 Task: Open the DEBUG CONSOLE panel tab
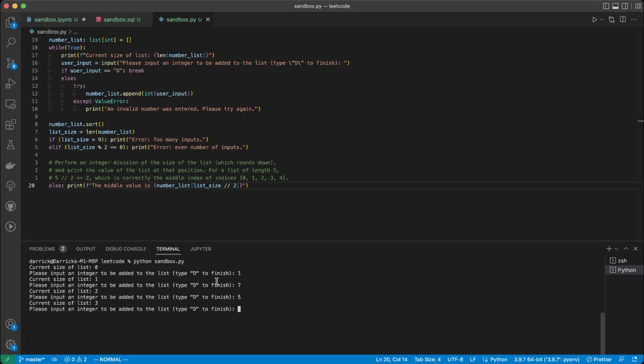tap(126, 249)
